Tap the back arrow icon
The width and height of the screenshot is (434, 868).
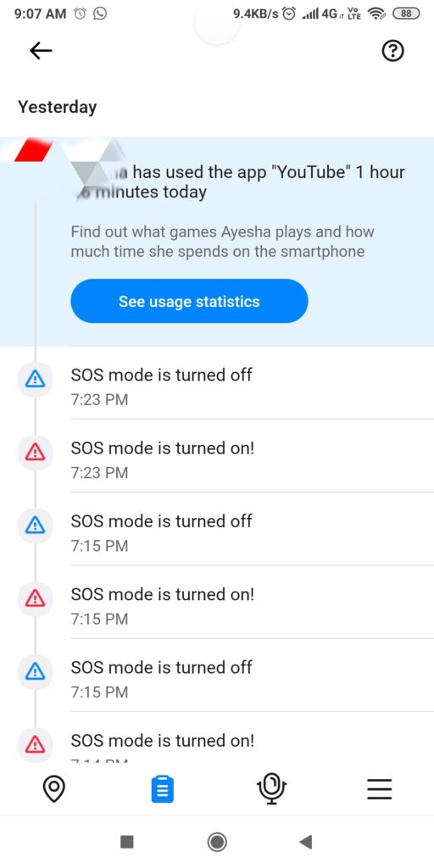tap(41, 52)
